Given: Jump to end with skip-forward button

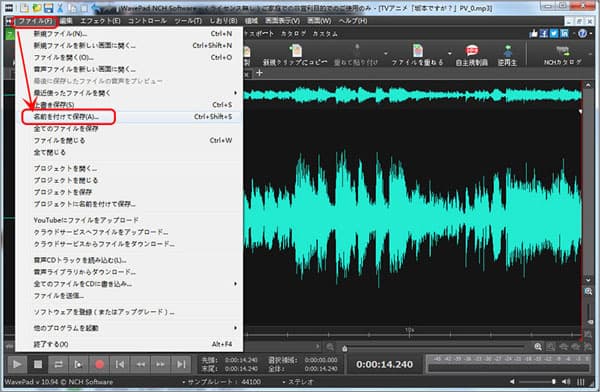Looking at the screenshot, I should coord(181,364).
